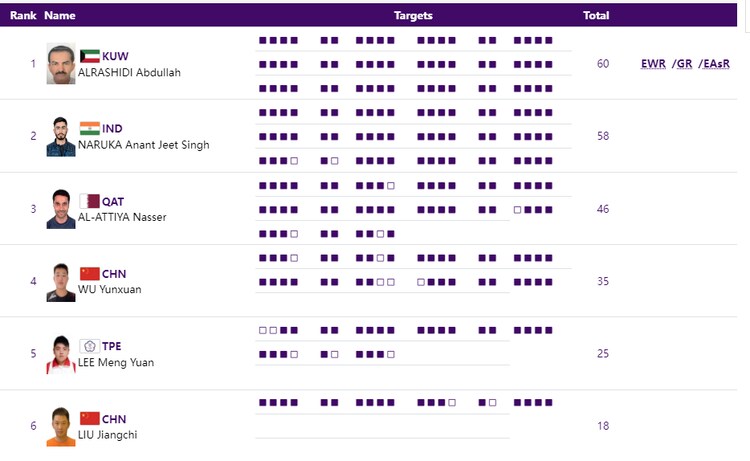Click the GR record link
Viewport: 750px width, 461px height.
pyautogui.click(x=683, y=64)
